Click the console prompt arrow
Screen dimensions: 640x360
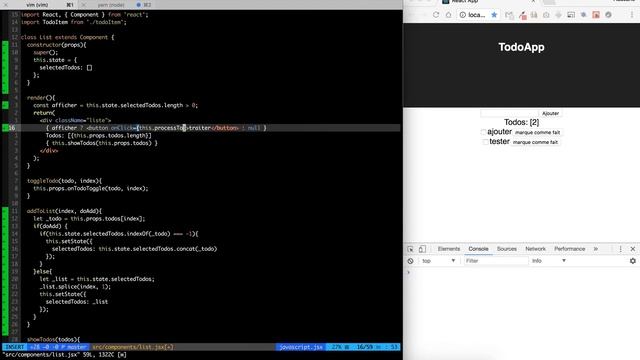pyautogui.click(x=409, y=272)
